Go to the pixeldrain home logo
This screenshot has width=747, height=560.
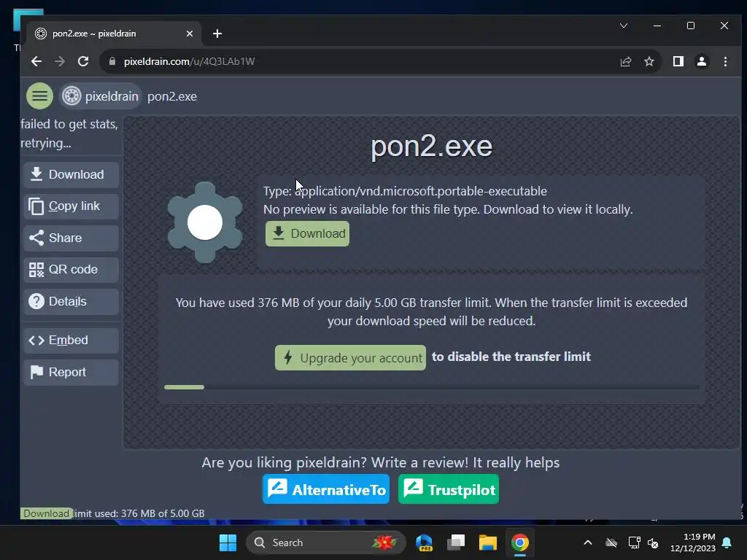tap(101, 96)
